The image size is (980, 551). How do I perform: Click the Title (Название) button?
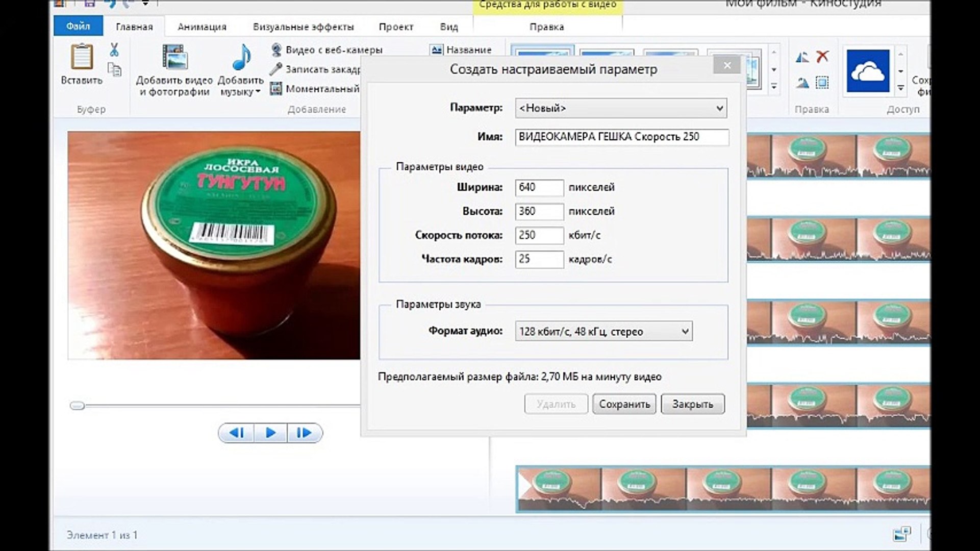tap(461, 50)
